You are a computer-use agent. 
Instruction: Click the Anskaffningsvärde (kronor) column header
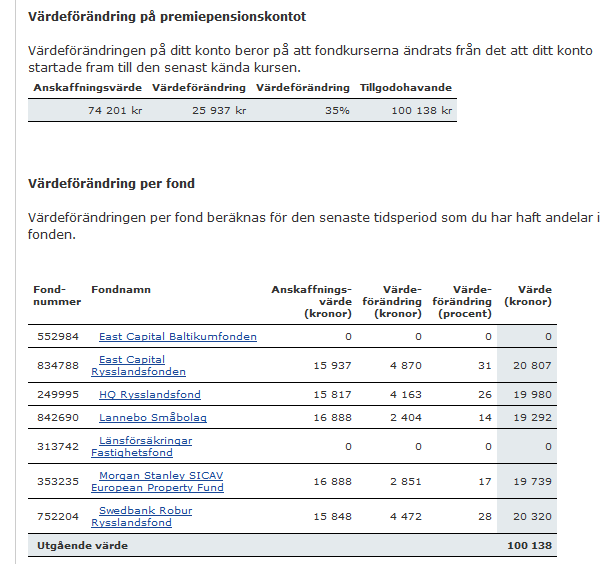click(311, 302)
